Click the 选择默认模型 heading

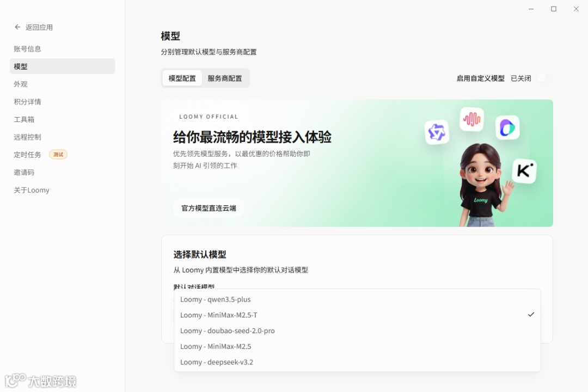pyautogui.click(x=199, y=254)
